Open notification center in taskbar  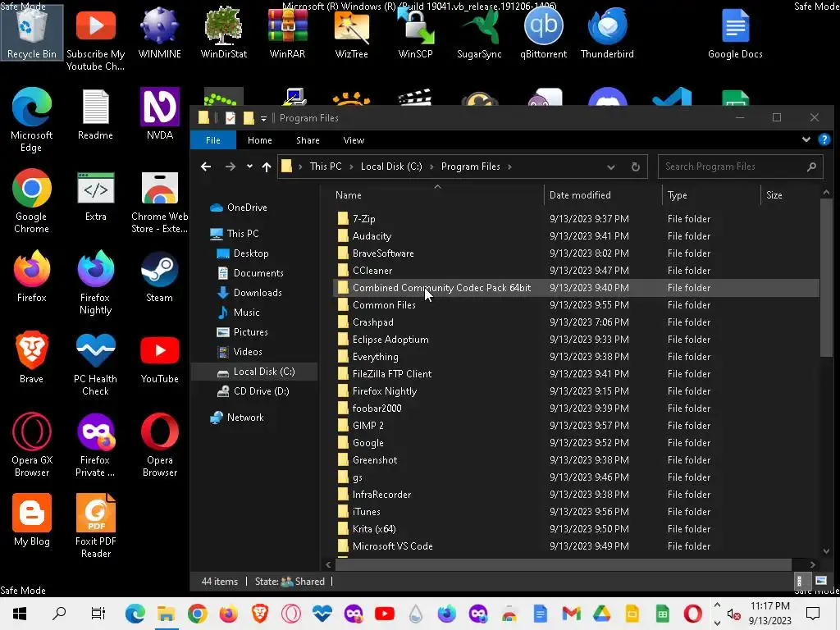coord(813,613)
